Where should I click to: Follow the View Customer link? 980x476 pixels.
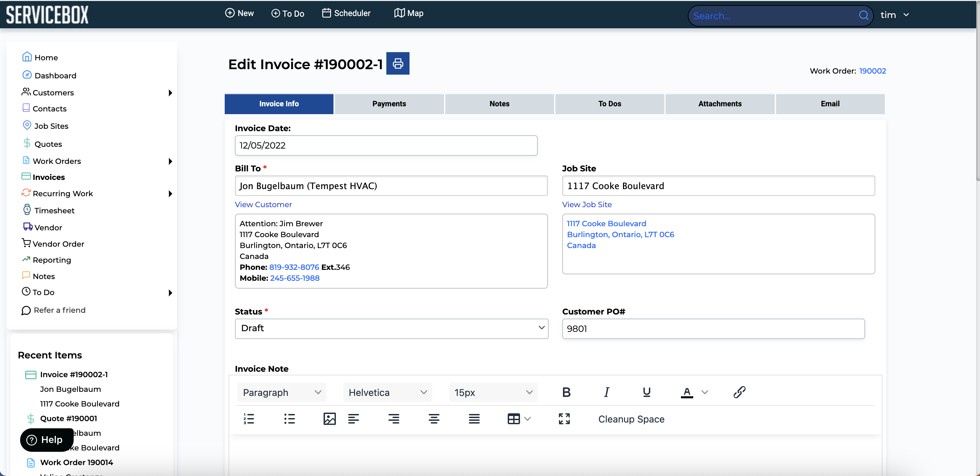click(x=263, y=204)
